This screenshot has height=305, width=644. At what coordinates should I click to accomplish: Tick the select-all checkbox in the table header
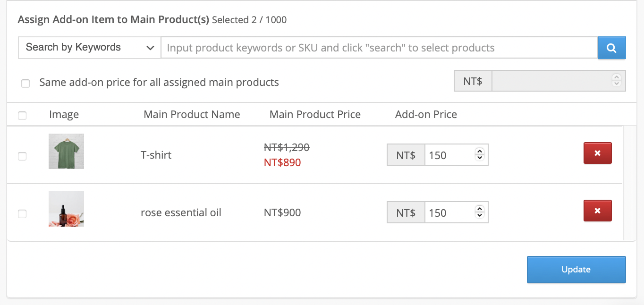click(x=22, y=115)
